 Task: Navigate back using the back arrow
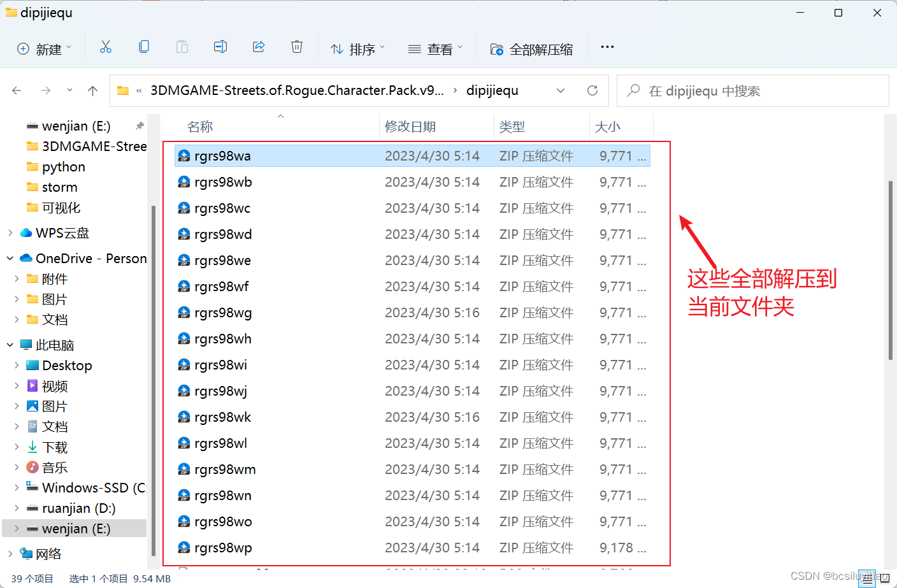[17, 90]
